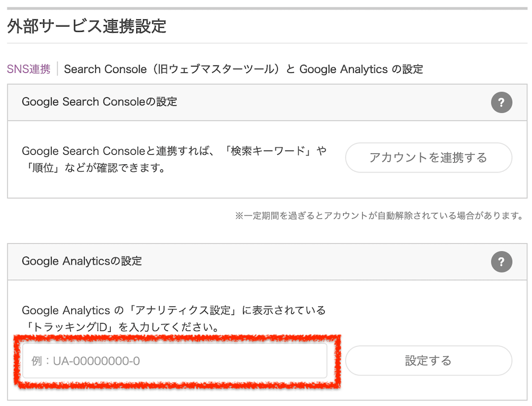Click the アカウントを連携する button

[x=428, y=158]
